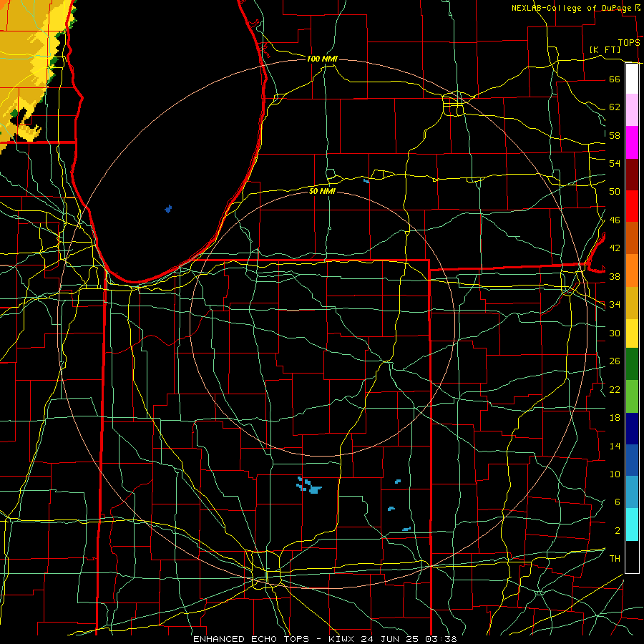The height and width of the screenshot is (644, 644).
Task: Click the "50" legend label
Action: pos(615,192)
